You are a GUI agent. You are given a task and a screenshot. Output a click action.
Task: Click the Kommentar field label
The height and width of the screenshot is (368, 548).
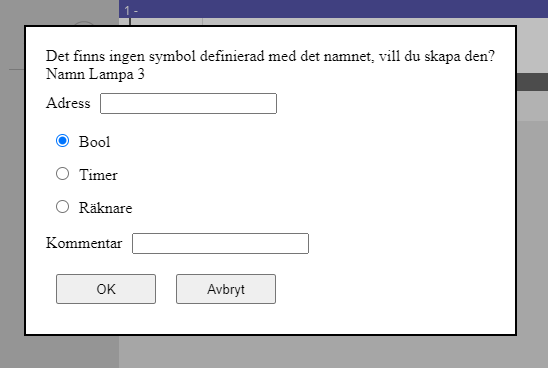84,243
